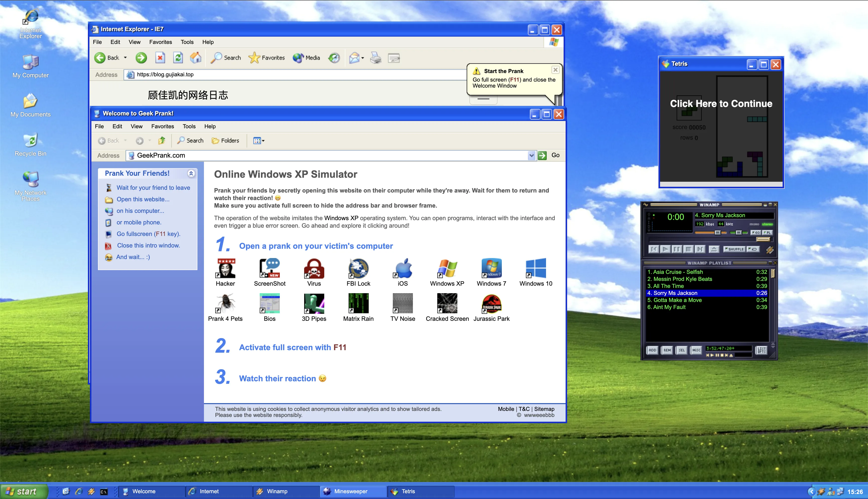This screenshot has width=868, height=499.
Task: Adjust the Winamp balance slider
Action: [x=738, y=233]
